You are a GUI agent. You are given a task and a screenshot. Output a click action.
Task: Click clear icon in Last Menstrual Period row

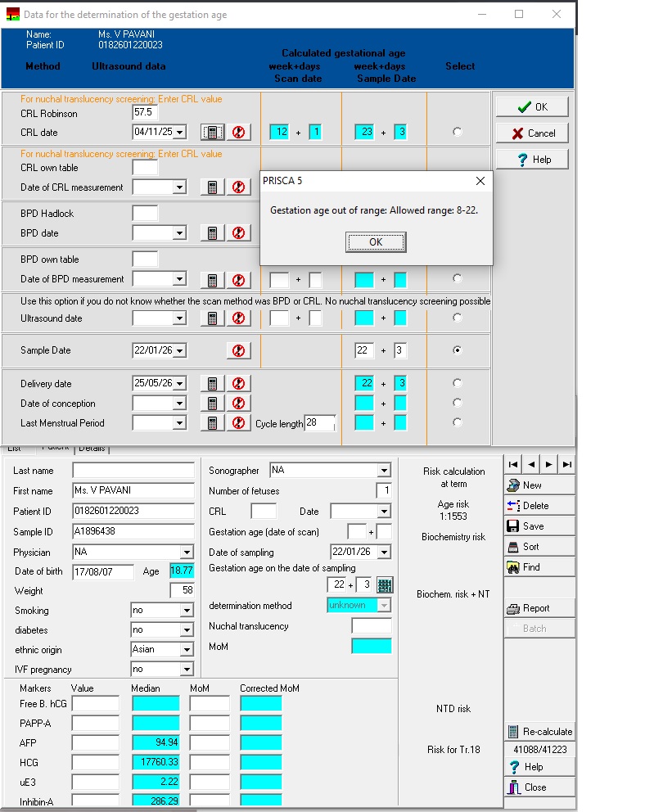tap(237, 423)
